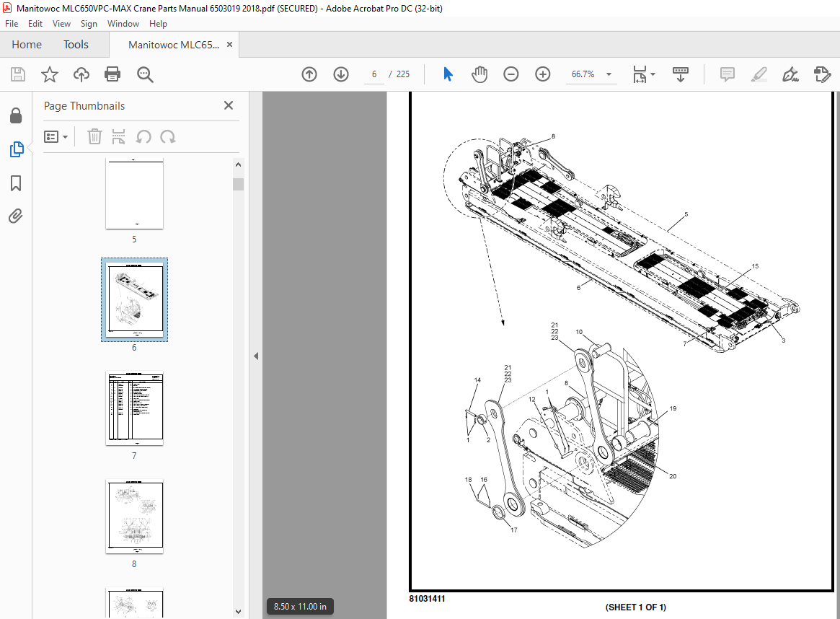This screenshot has width=840, height=619.
Task: Select the page 8 thumbnail
Action: 134,517
